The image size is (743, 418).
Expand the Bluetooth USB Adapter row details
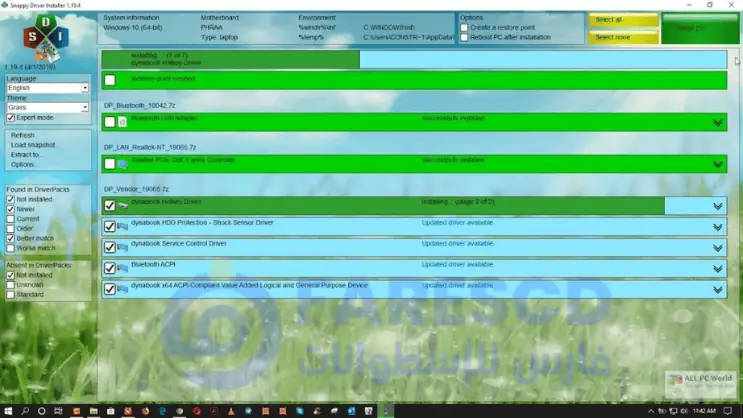[x=717, y=123]
